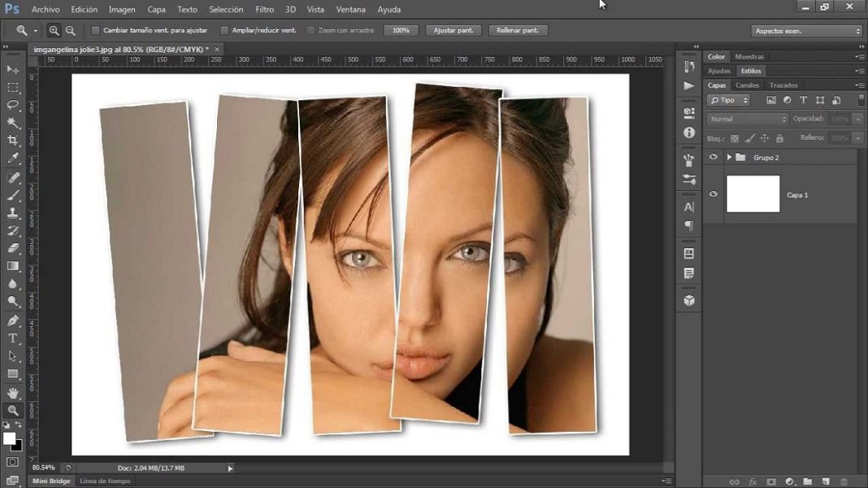The width and height of the screenshot is (868, 488).
Task: Click the foreground color swatch
Action: (x=10, y=438)
